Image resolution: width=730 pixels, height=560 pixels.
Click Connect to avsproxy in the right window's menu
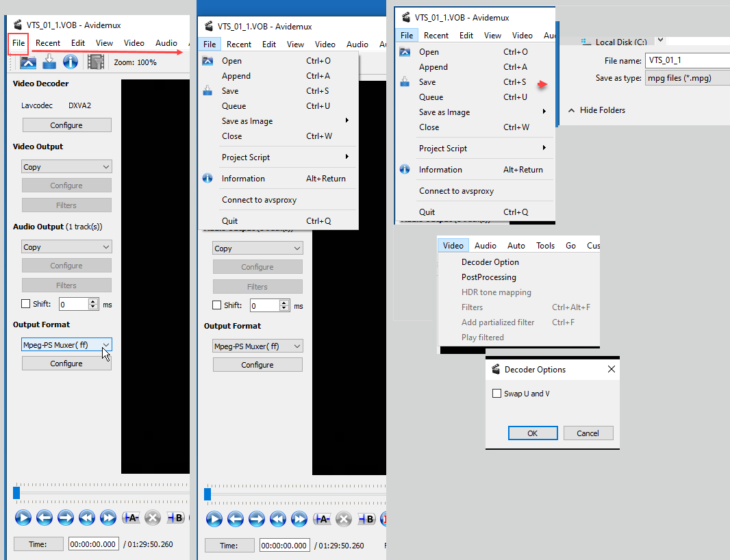coord(475,191)
